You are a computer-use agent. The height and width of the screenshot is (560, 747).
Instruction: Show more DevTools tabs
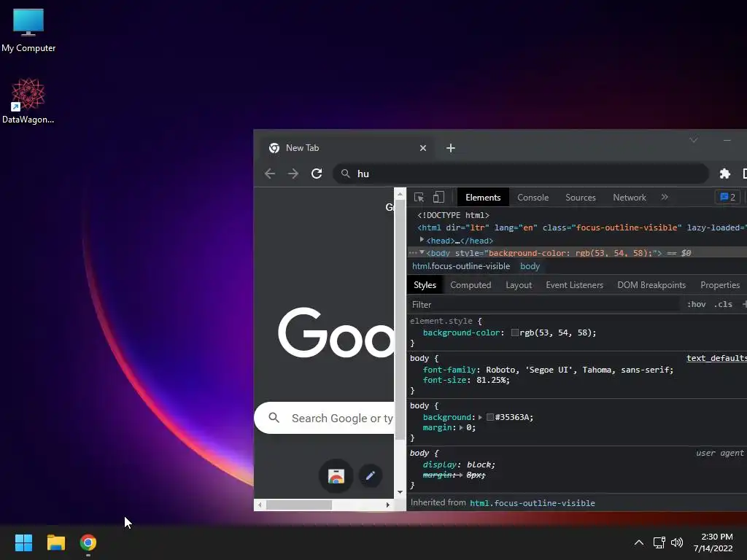click(x=665, y=197)
